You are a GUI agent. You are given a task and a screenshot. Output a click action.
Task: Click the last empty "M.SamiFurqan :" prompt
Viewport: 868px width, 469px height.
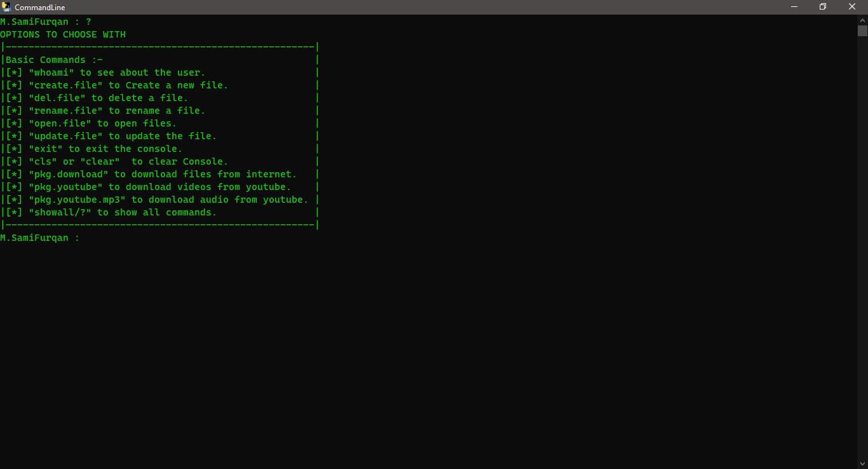point(40,238)
